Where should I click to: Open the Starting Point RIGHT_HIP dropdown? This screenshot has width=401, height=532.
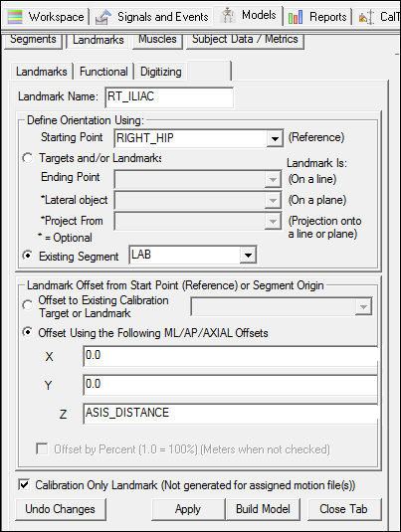(x=275, y=138)
